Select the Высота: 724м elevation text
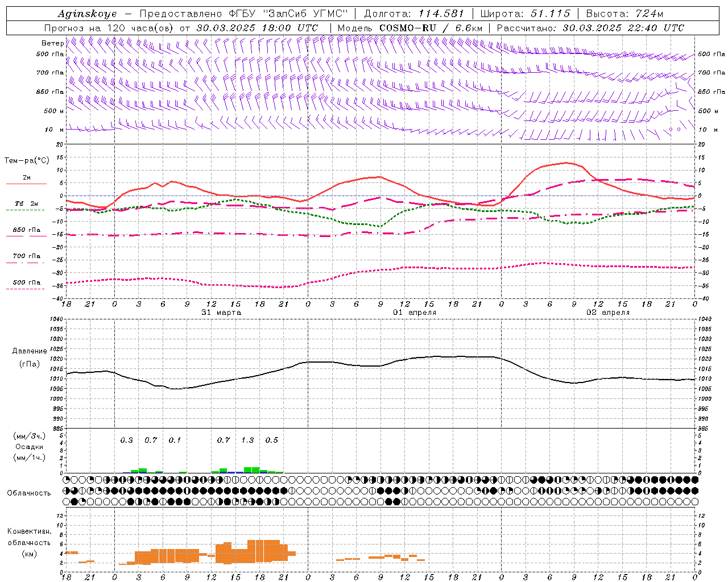728x582 pixels. coord(624,14)
